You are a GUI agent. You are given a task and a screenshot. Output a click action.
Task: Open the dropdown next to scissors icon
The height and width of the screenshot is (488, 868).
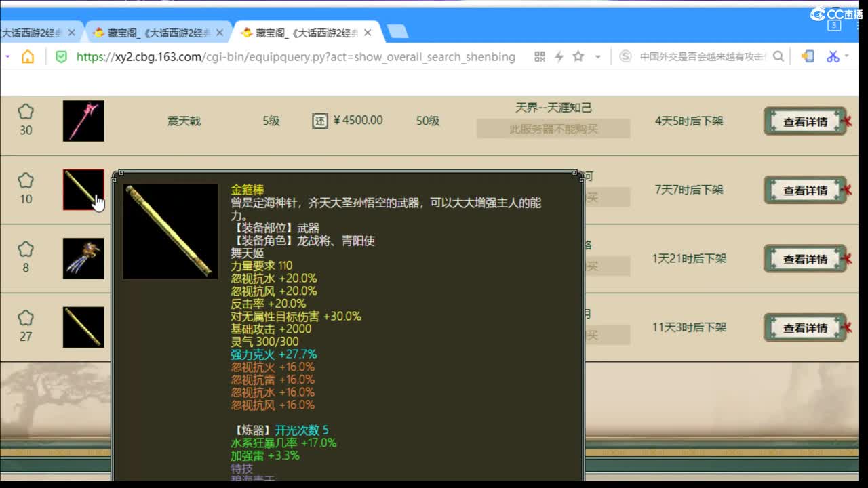[x=847, y=57]
